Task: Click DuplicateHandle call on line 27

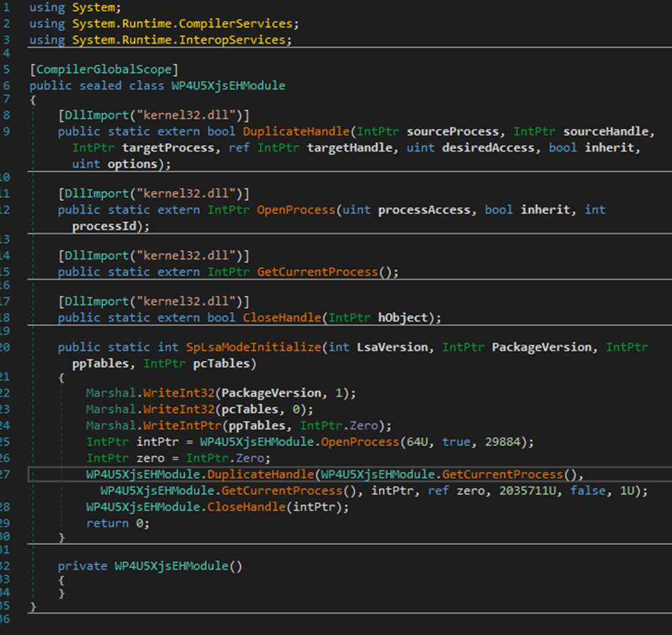Action: [260, 475]
